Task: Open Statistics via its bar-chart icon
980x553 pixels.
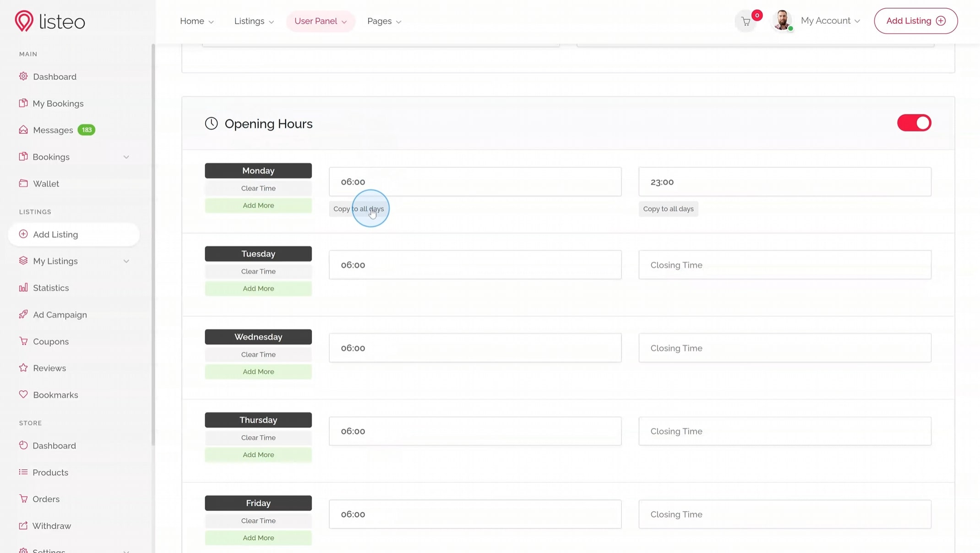Action: click(23, 288)
